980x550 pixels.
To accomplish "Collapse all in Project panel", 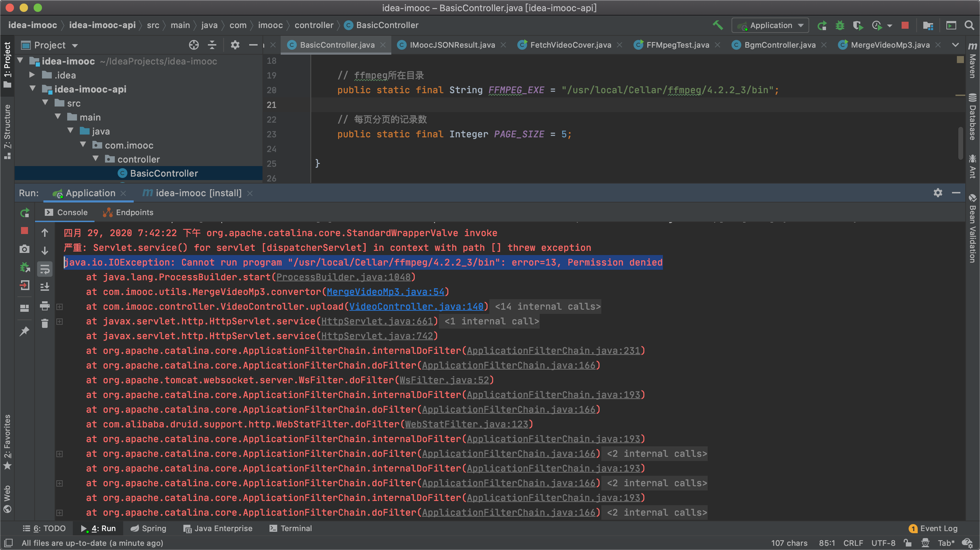I will [212, 45].
